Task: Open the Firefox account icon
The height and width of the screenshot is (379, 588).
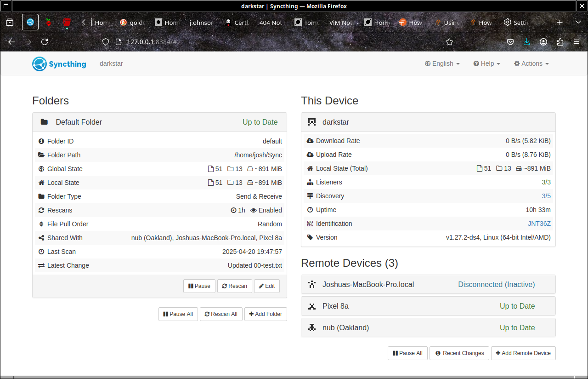Action: [x=543, y=42]
